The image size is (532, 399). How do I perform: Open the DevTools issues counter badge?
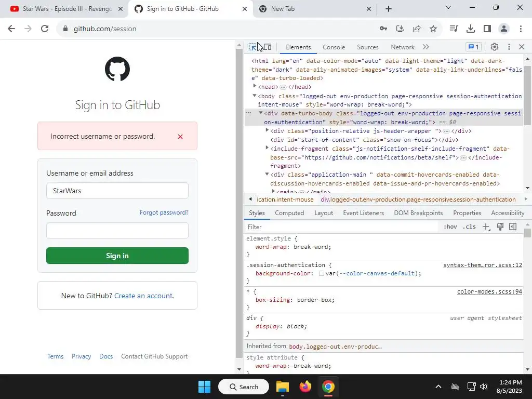click(x=474, y=47)
